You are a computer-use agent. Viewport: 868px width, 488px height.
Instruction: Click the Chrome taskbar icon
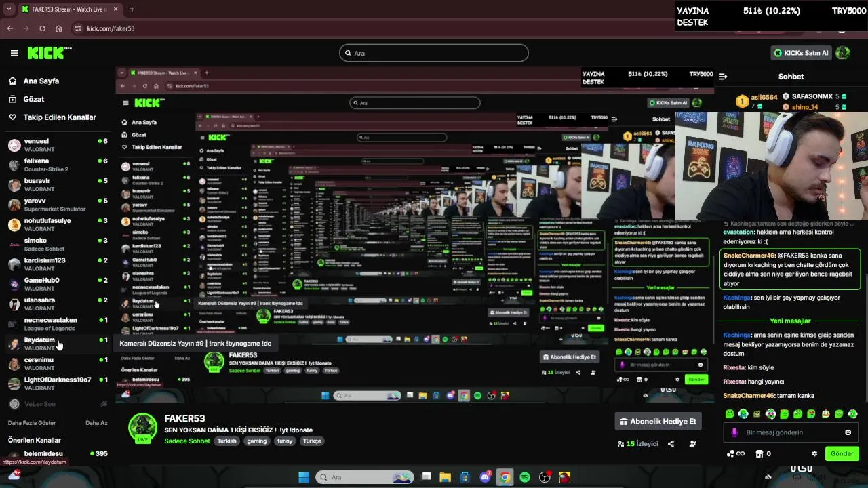click(x=505, y=477)
